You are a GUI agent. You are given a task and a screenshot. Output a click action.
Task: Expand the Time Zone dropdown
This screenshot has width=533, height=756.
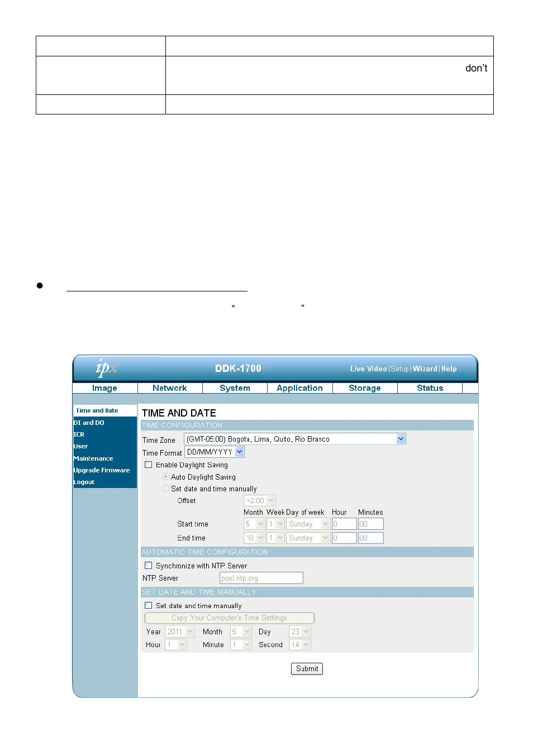(295, 439)
